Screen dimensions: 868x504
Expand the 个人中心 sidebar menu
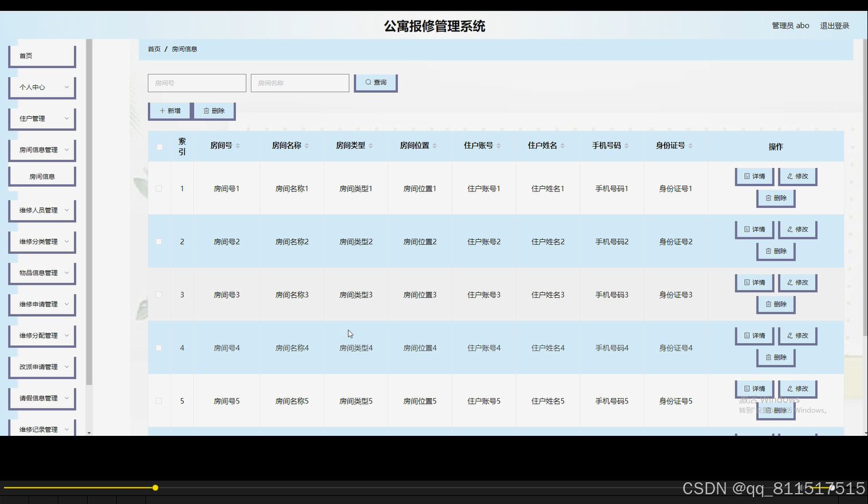(x=42, y=88)
